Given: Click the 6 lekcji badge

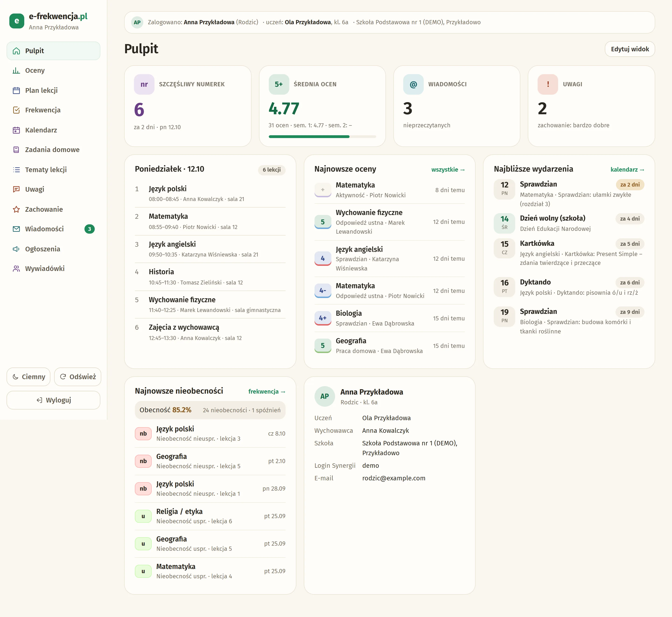Looking at the screenshot, I should (x=272, y=170).
